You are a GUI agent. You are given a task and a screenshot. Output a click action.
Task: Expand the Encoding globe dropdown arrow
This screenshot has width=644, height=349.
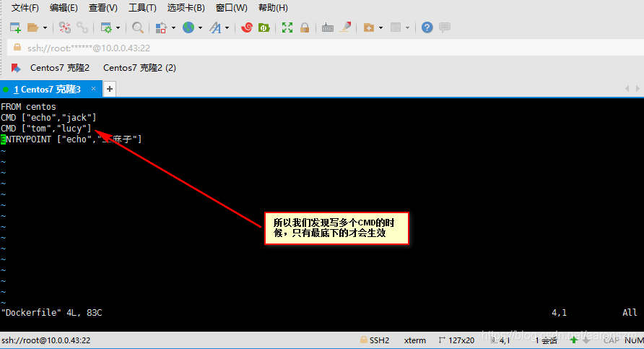tap(200, 28)
